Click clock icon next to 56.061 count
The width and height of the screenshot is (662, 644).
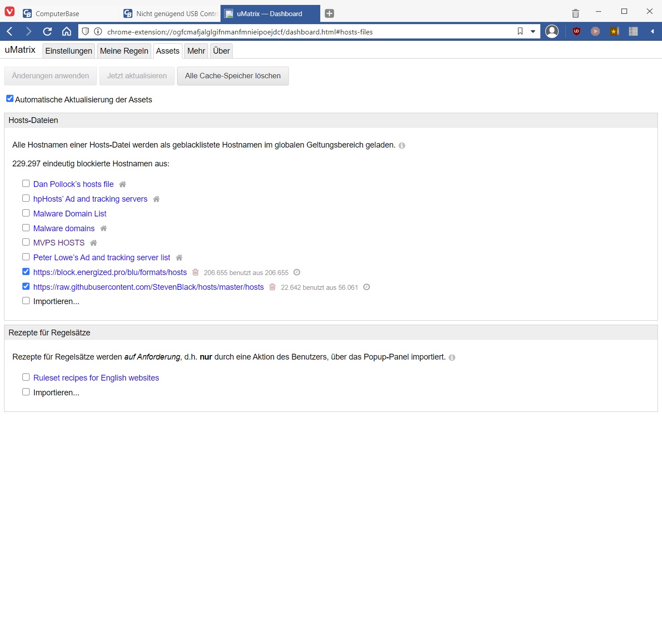point(366,287)
